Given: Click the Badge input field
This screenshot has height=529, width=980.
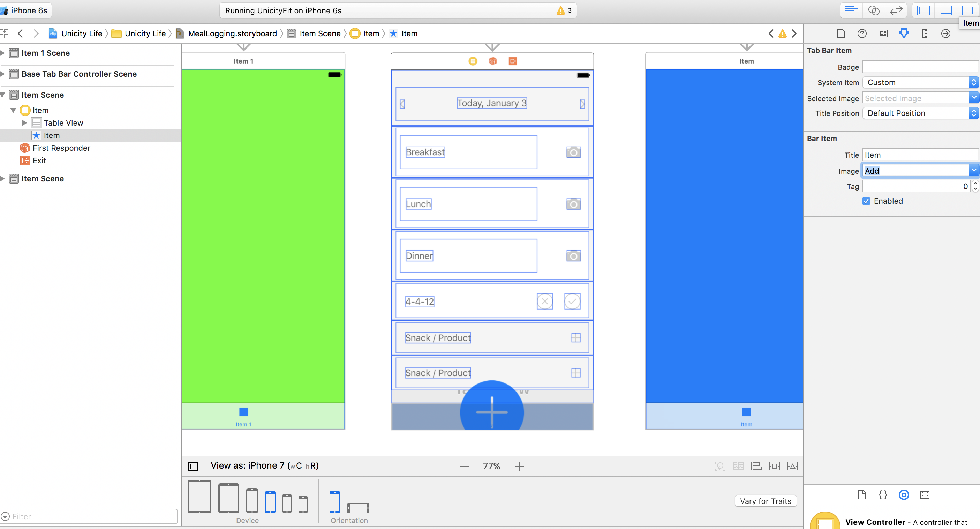Looking at the screenshot, I should 920,67.
